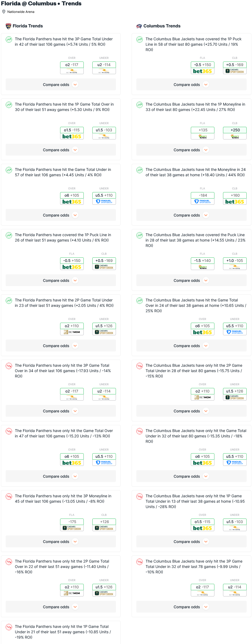Choose -1.5 +140 Florida puck line odds
Image resolution: width=252 pixels, height=644 pixels.
[203, 261]
